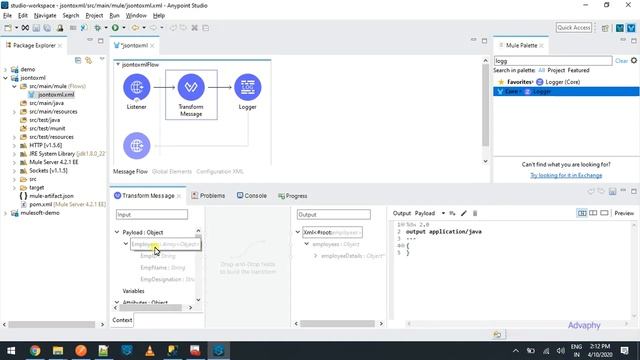Click the canvas vertical scrollbar
Viewport: 640px width, 360px height.
coord(485,105)
